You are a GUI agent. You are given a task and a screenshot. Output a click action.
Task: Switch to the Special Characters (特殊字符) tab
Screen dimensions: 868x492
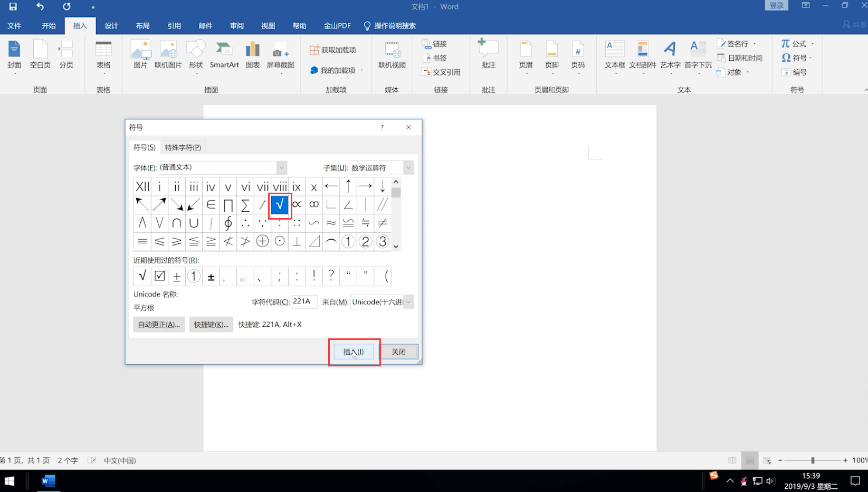coord(183,147)
